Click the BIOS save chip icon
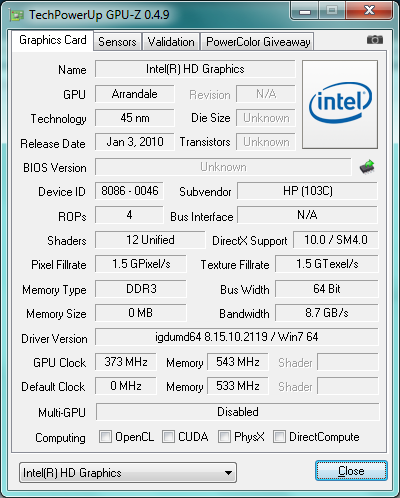The height and width of the screenshot is (498, 400). [367, 167]
